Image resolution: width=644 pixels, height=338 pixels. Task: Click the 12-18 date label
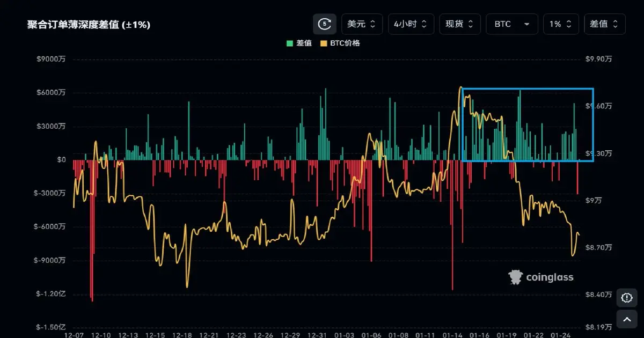coord(182,335)
